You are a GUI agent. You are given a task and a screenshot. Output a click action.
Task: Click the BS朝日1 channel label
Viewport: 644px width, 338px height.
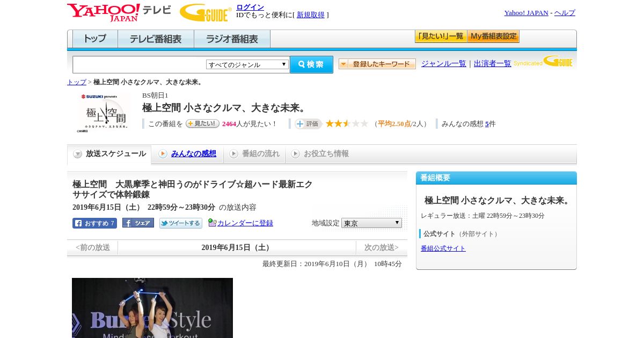click(155, 95)
